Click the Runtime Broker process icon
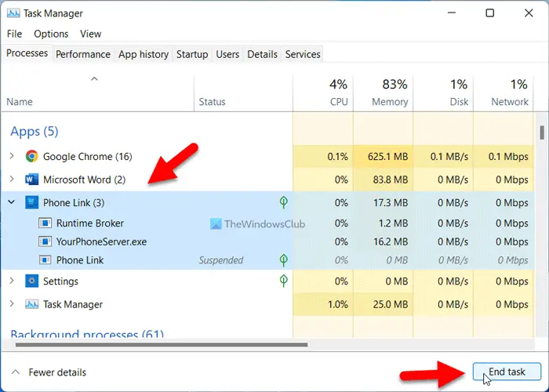 (x=45, y=223)
